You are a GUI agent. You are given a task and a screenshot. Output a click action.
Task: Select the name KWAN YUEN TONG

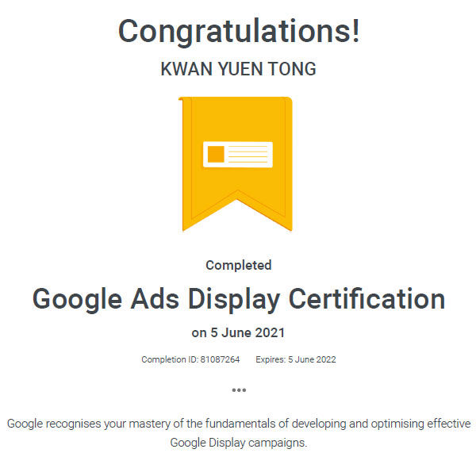coord(238,70)
